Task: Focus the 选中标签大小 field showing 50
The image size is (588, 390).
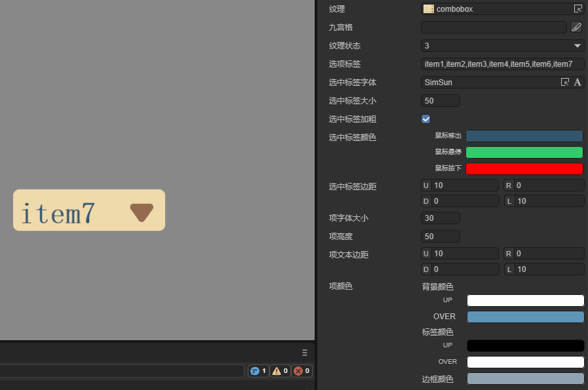Action: coord(440,101)
